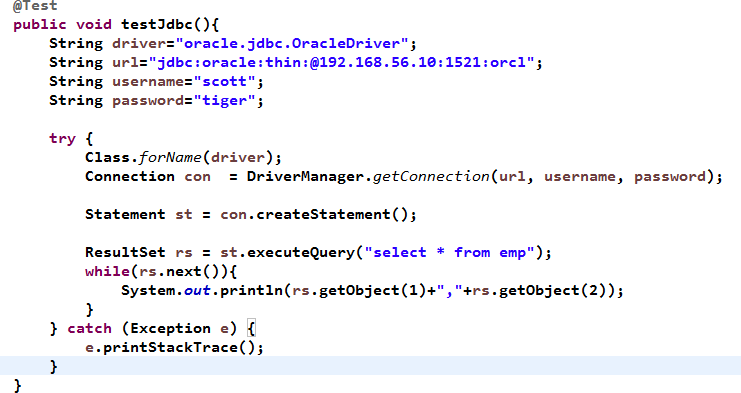Click the Statement type declaration

point(125,214)
